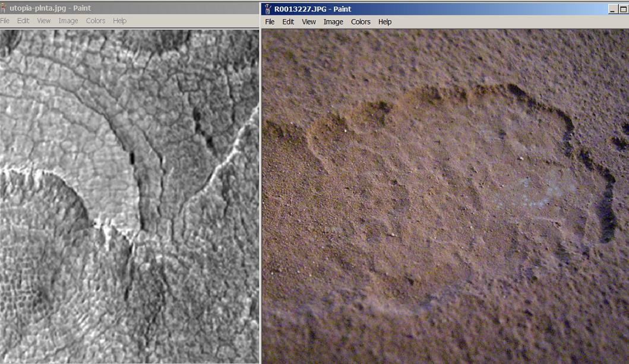Open Colors menu in R0013227.JPG window
Screen dimensions: 629x364
(x=361, y=21)
